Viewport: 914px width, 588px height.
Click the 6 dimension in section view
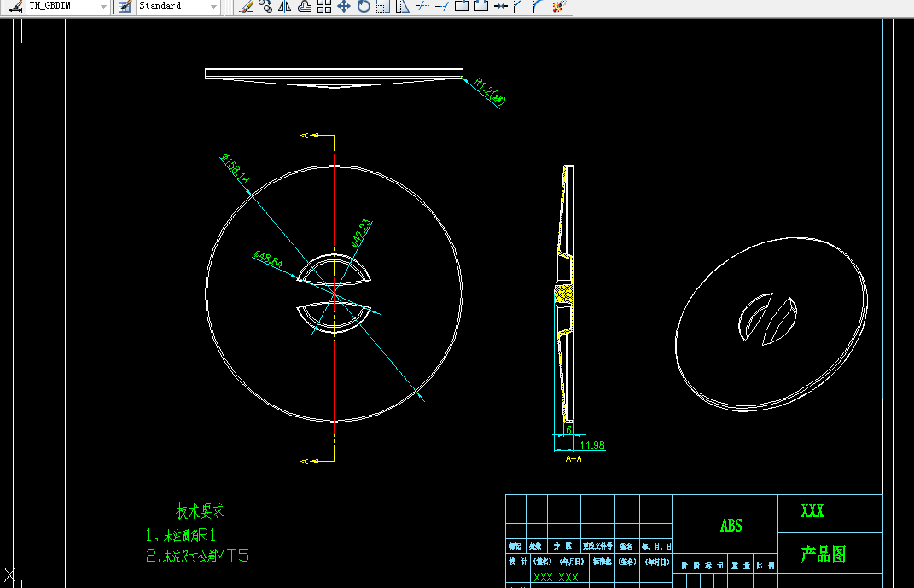click(568, 429)
